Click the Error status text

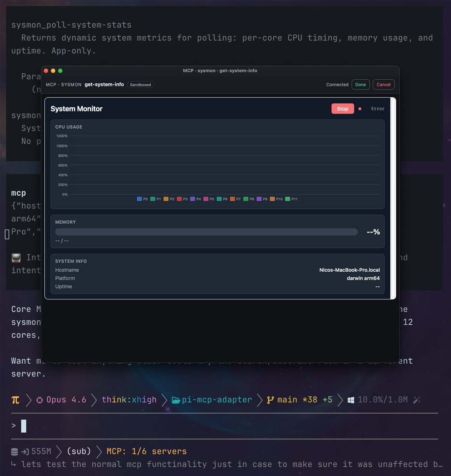pyautogui.click(x=378, y=109)
